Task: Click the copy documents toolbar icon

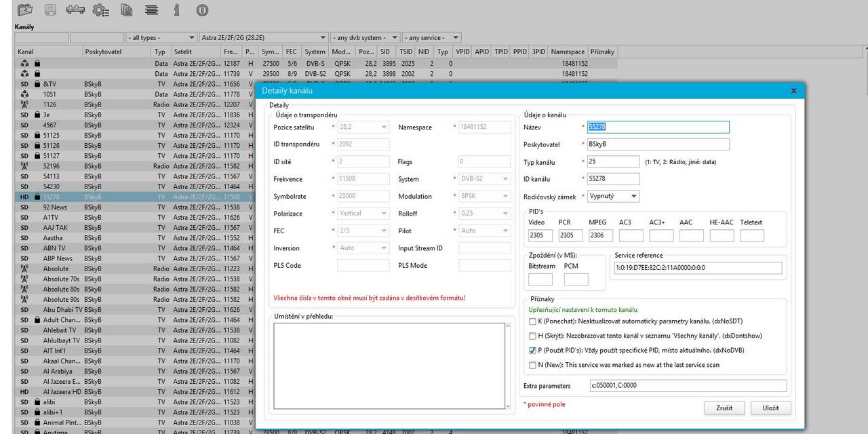Action: (x=126, y=10)
